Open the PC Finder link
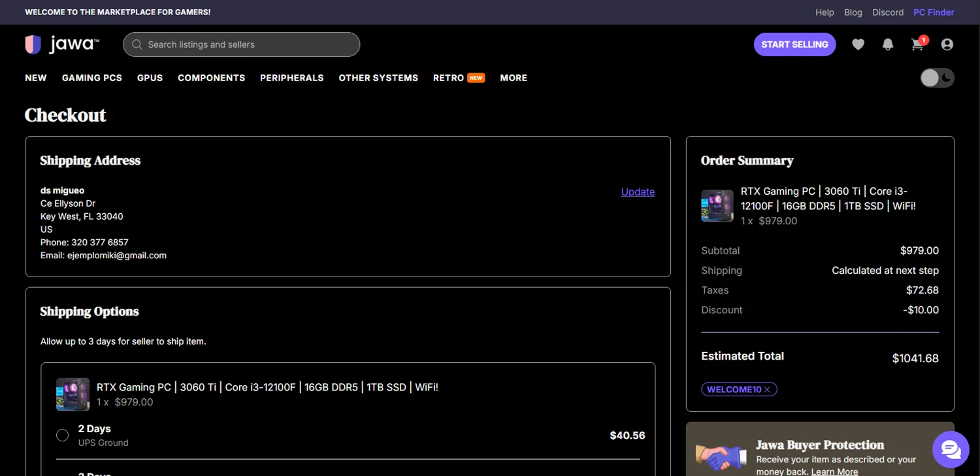Image resolution: width=980 pixels, height=476 pixels. (934, 12)
